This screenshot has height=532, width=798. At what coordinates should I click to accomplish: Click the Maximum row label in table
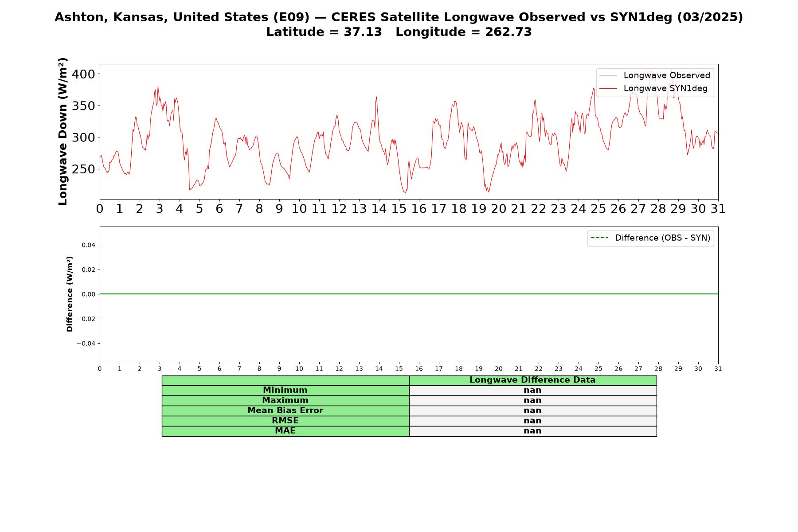point(285,400)
